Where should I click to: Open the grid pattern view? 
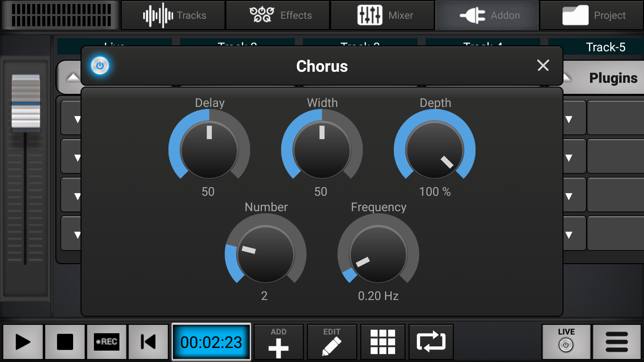382,342
